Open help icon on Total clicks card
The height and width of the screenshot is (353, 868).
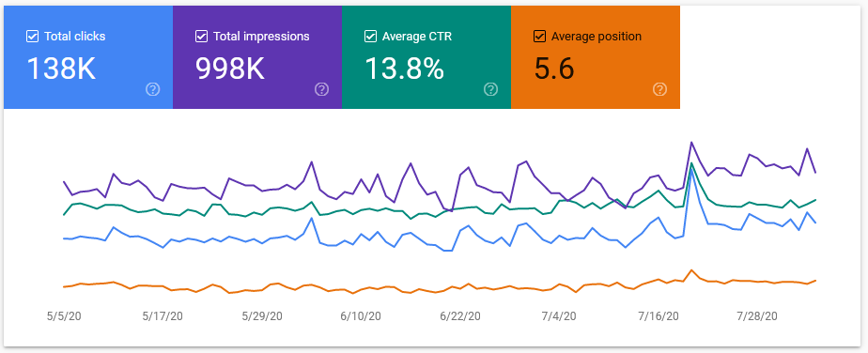[x=153, y=89]
